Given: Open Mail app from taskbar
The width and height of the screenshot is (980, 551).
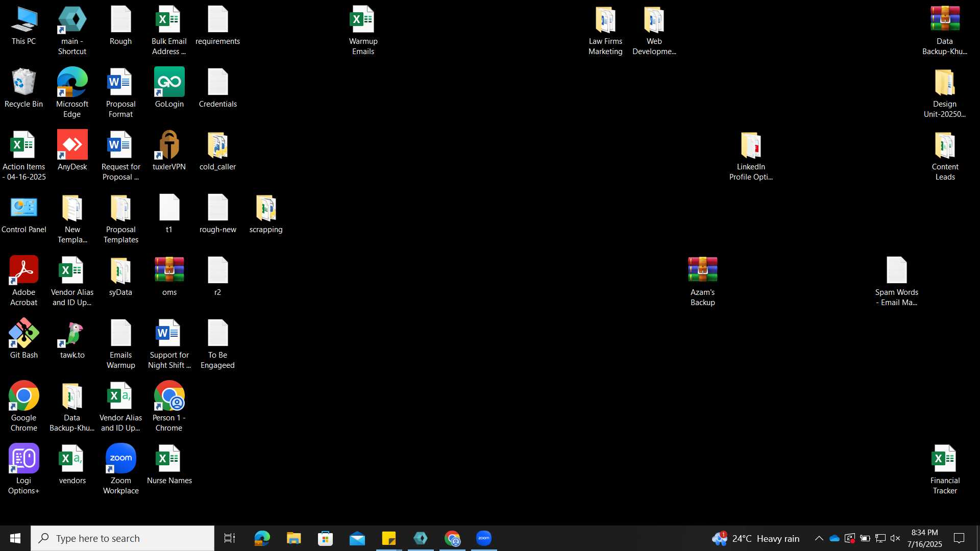Looking at the screenshot, I should click(x=357, y=538).
